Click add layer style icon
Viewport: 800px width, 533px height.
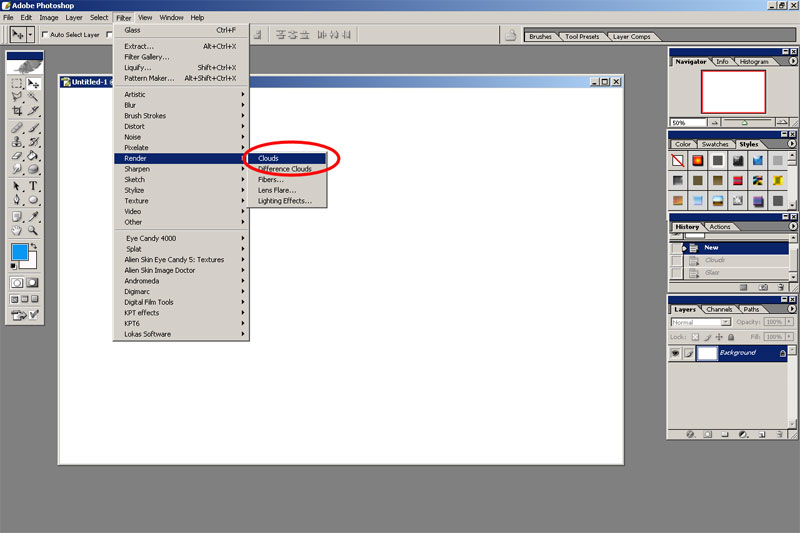pos(690,435)
